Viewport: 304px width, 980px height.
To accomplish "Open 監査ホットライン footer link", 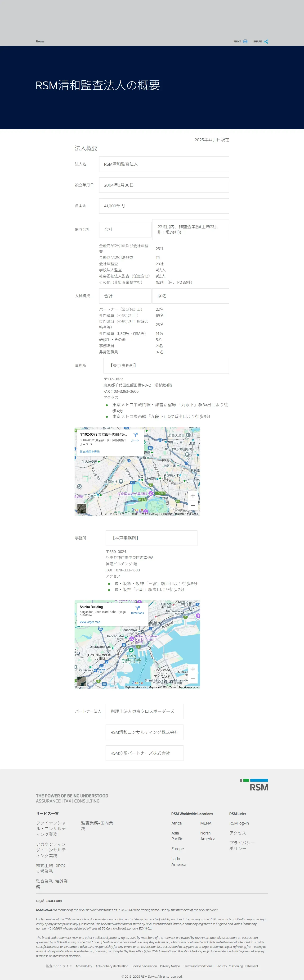I will coord(59,966).
